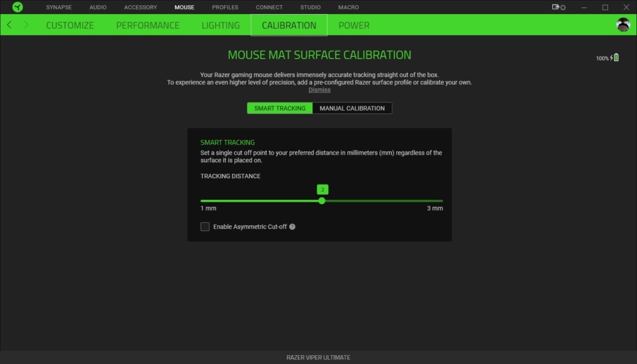
Task: Click the Razer logo icon
Action: pos(17,7)
